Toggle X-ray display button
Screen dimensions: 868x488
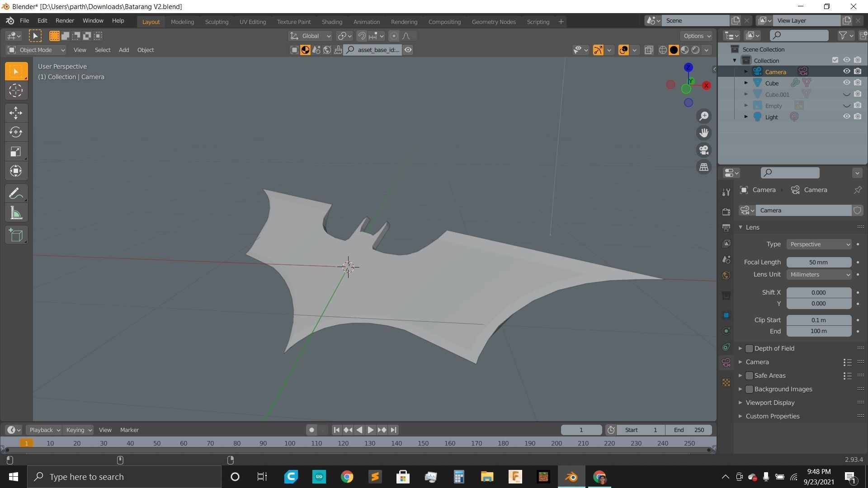coord(649,50)
